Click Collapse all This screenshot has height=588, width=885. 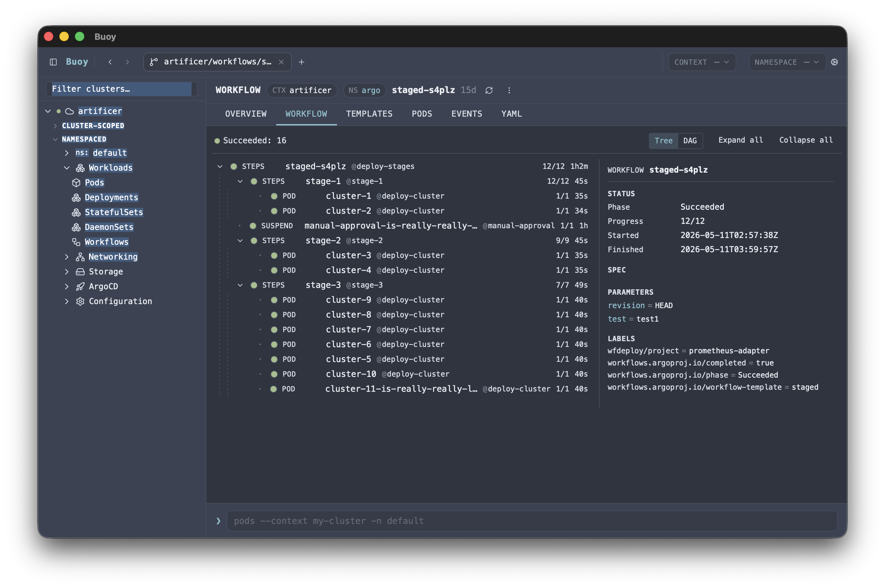tap(805, 140)
